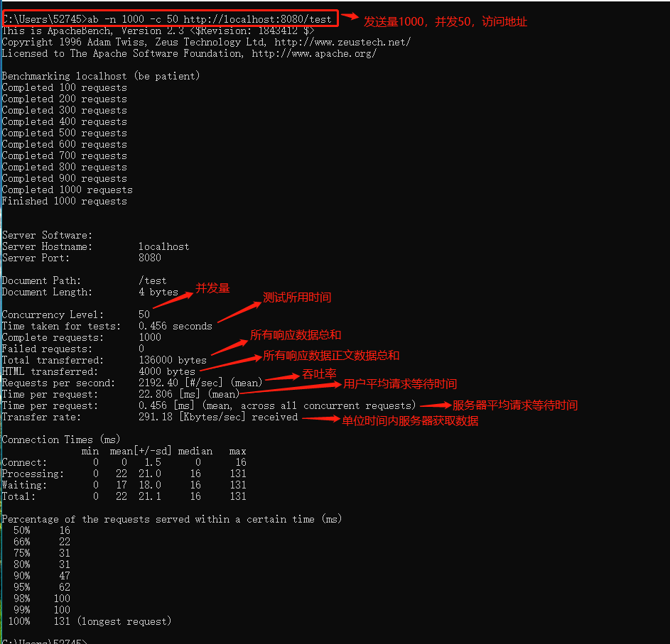Click the 'Processing:' row label
Image resolution: width=670 pixels, height=644 pixels.
(33, 474)
